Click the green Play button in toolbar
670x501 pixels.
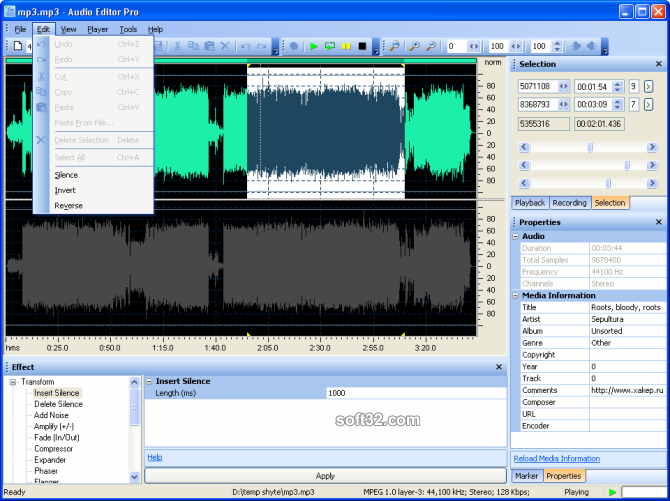pyautogui.click(x=313, y=46)
